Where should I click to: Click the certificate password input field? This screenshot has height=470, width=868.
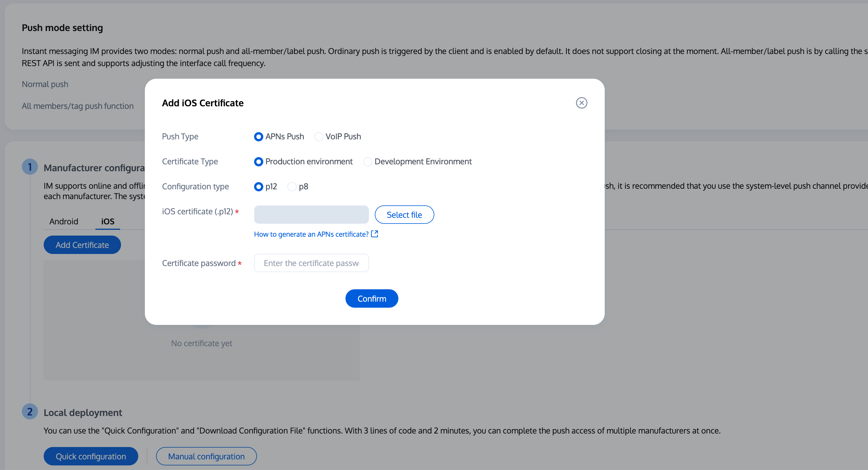pos(311,263)
